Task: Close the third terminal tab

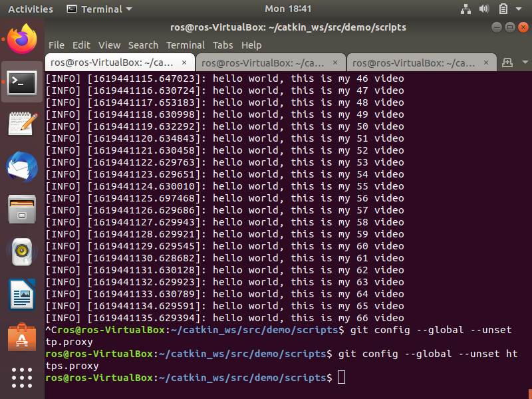Action: [486, 63]
